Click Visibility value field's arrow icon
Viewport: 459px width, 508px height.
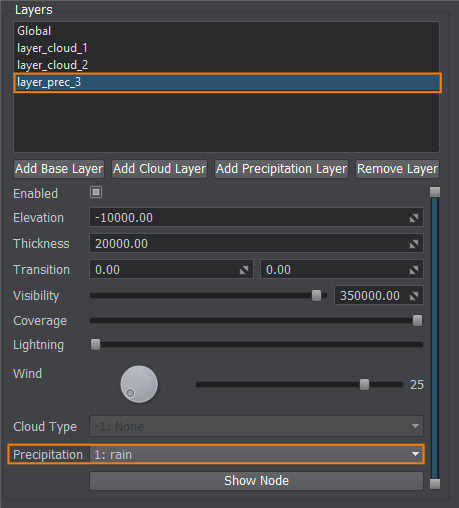click(414, 296)
